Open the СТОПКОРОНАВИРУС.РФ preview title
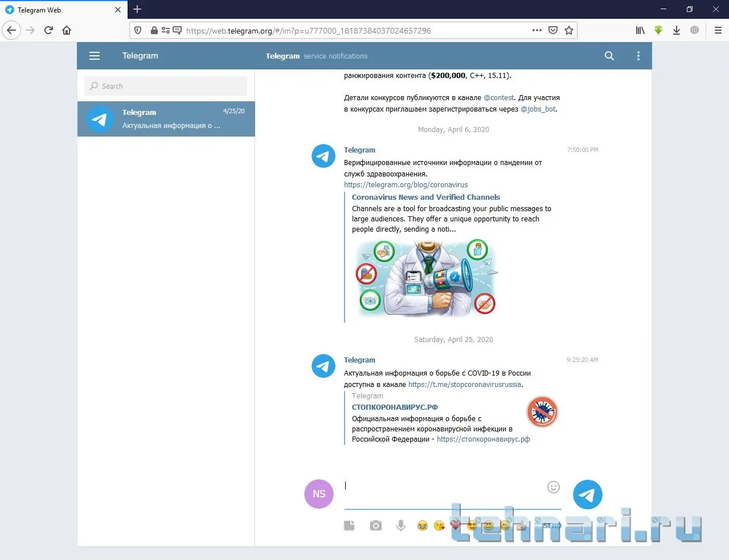Viewport: 729px width, 560px height. coord(395,407)
